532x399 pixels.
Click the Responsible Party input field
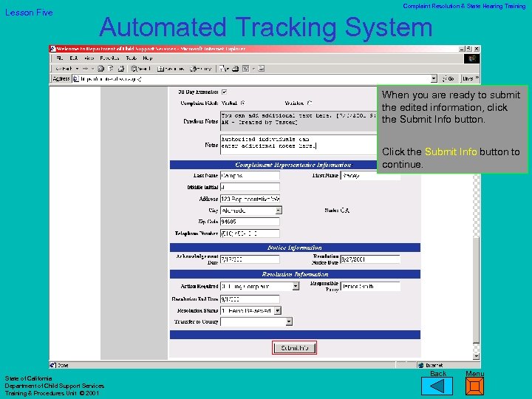coord(370,287)
